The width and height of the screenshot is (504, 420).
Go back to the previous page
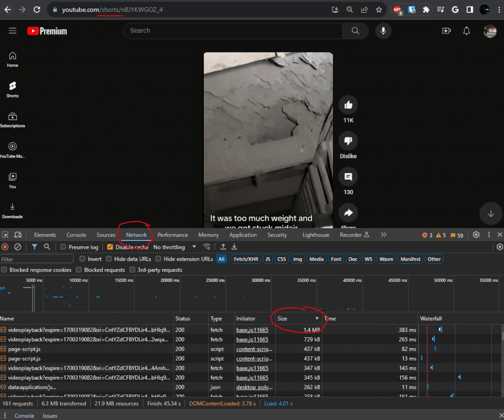point(8,10)
